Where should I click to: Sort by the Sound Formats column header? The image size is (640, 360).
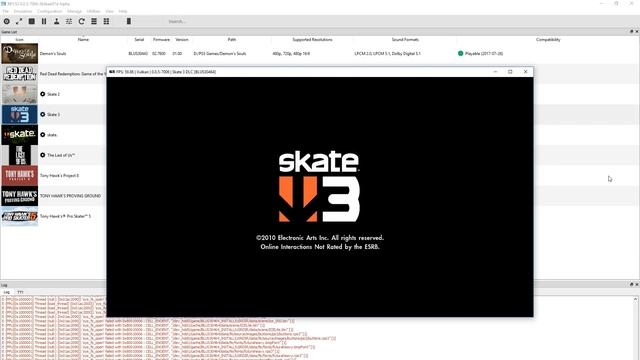coord(405,40)
